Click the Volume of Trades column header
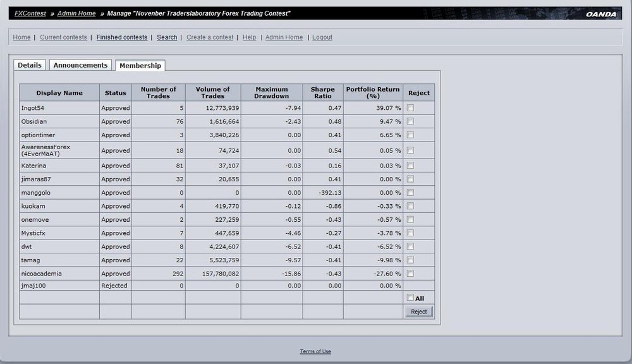Screen dimensions: 632x364 click(x=213, y=93)
